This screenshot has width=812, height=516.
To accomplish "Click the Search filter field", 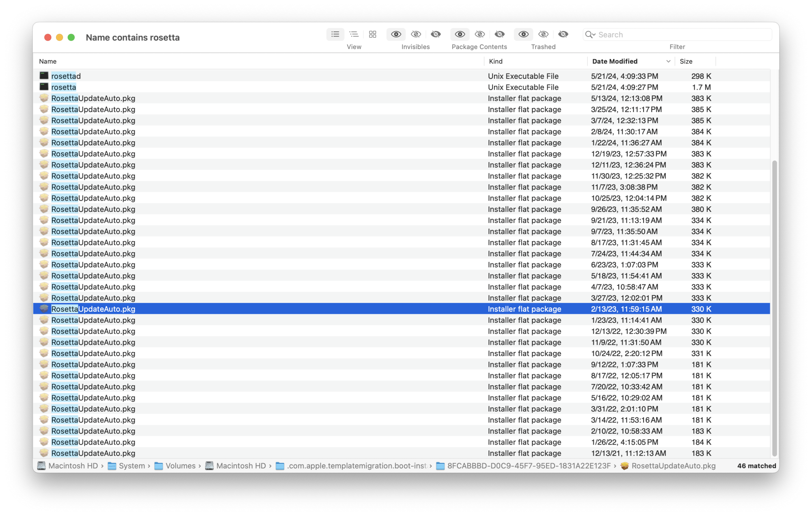I will (x=682, y=35).
